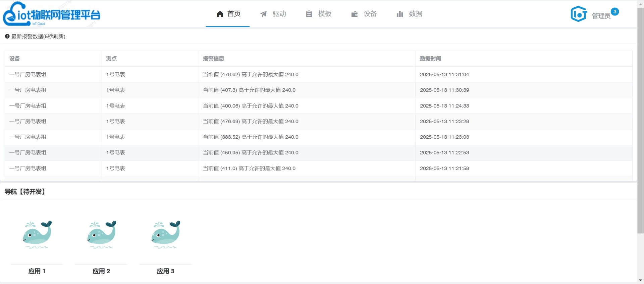
Task: Go to the 设备 menu
Action: pyautogui.click(x=370, y=14)
